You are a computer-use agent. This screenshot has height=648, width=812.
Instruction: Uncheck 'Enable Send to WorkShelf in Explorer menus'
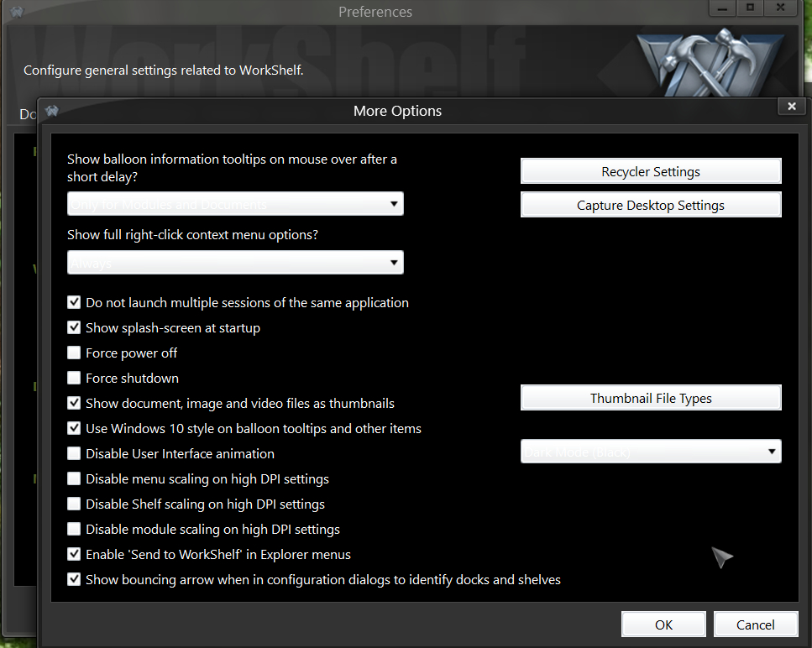(x=74, y=554)
